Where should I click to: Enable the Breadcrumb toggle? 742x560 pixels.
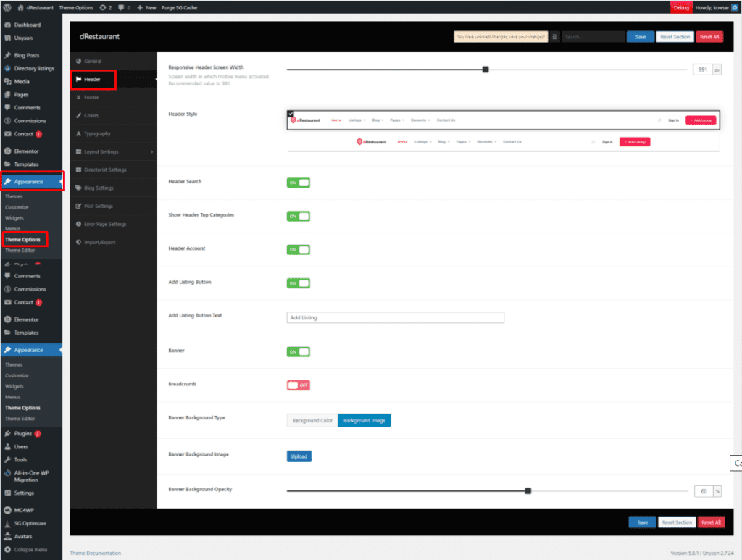(299, 385)
